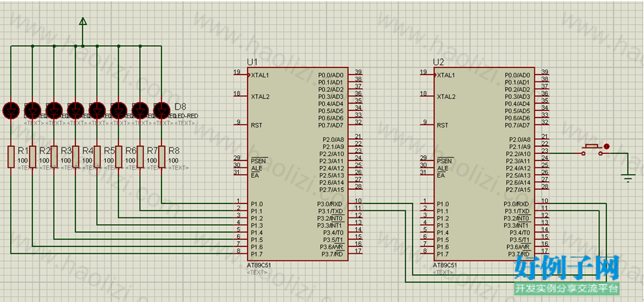Screen dimensions: 644x302
Task: Click the RST pin label on U1
Action: coord(256,126)
